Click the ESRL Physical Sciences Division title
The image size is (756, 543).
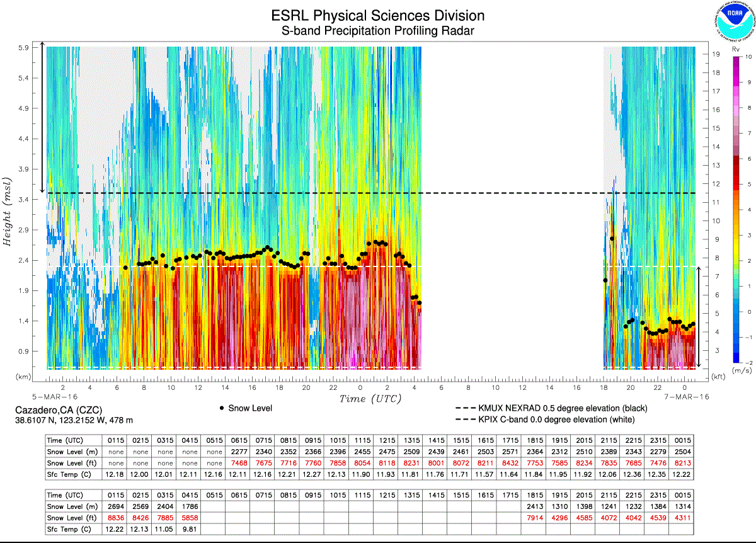coord(377,16)
